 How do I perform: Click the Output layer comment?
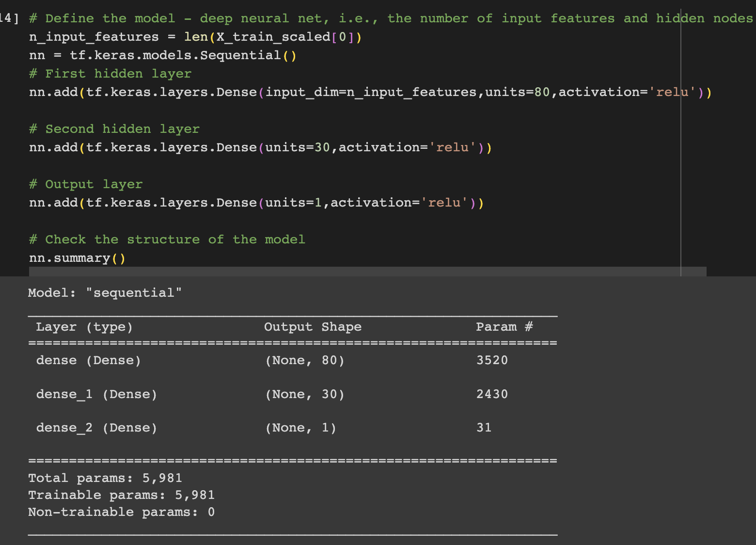tap(86, 184)
